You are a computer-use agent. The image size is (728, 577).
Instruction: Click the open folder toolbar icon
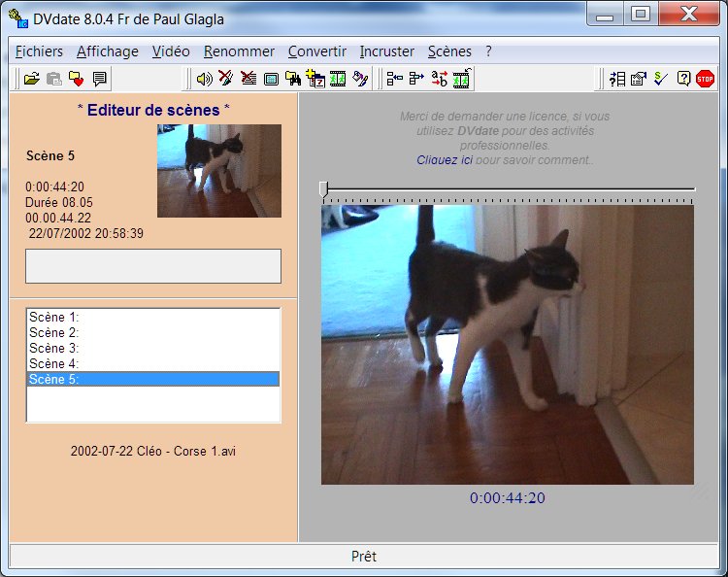pos(31,79)
